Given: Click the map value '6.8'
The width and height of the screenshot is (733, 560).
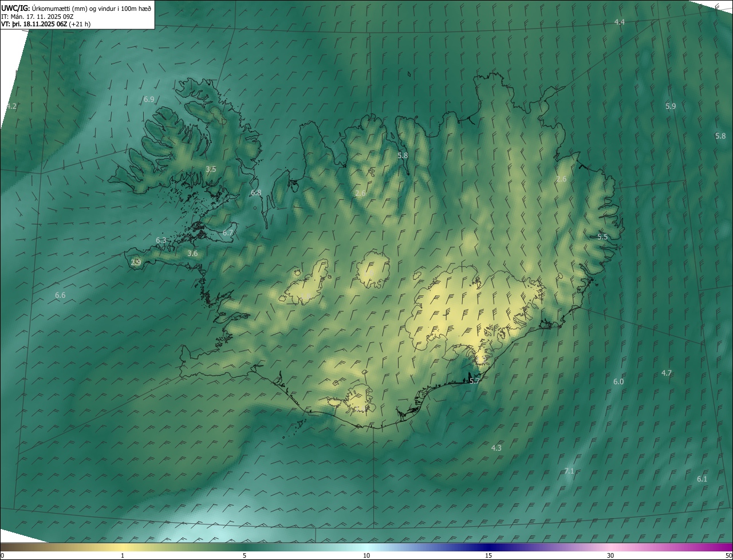Looking at the screenshot, I should pyautogui.click(x=256, y=192).
